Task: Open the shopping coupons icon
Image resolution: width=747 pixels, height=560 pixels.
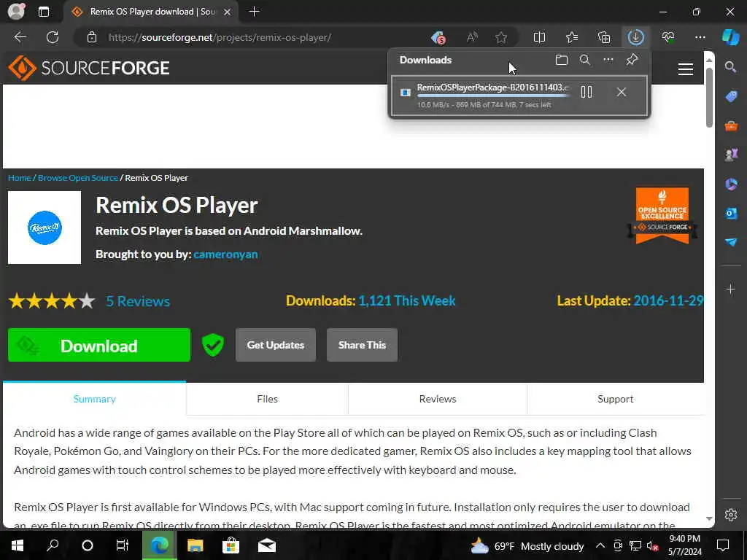Action: pos(438,37)
